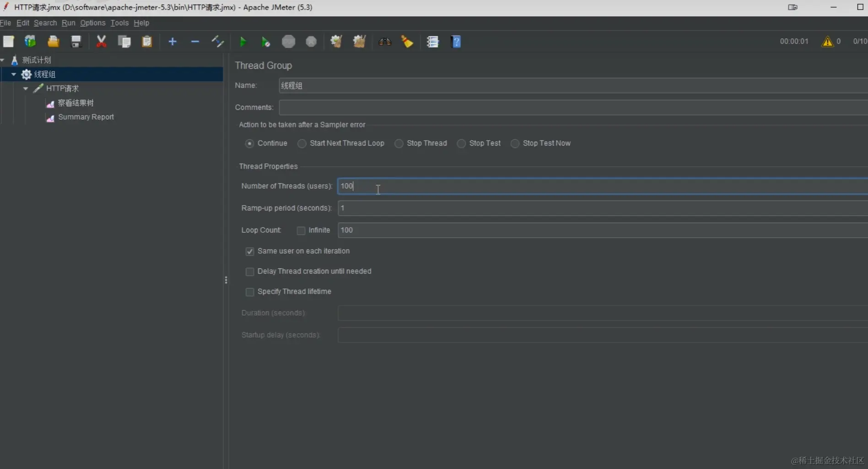This screenshot has width=868, height=469.
Task: Open the Options menu
Action: coord(93,23)
